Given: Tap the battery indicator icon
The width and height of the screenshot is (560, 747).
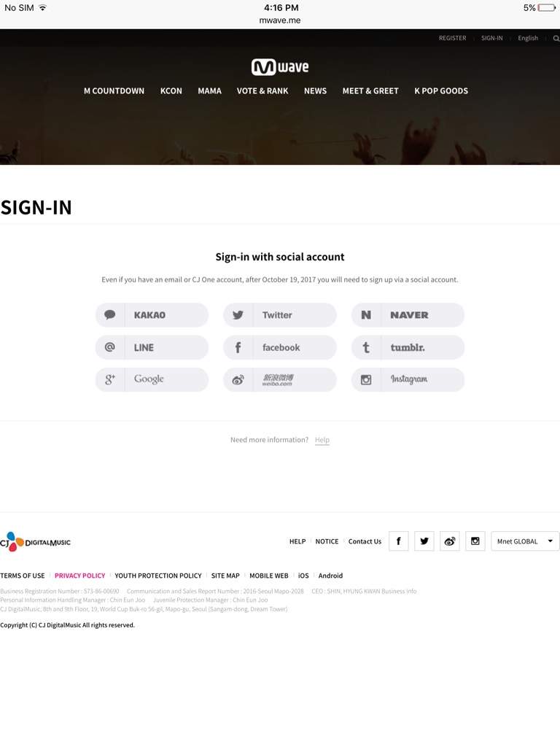Looking at the screenshot, I should point(547,7).
